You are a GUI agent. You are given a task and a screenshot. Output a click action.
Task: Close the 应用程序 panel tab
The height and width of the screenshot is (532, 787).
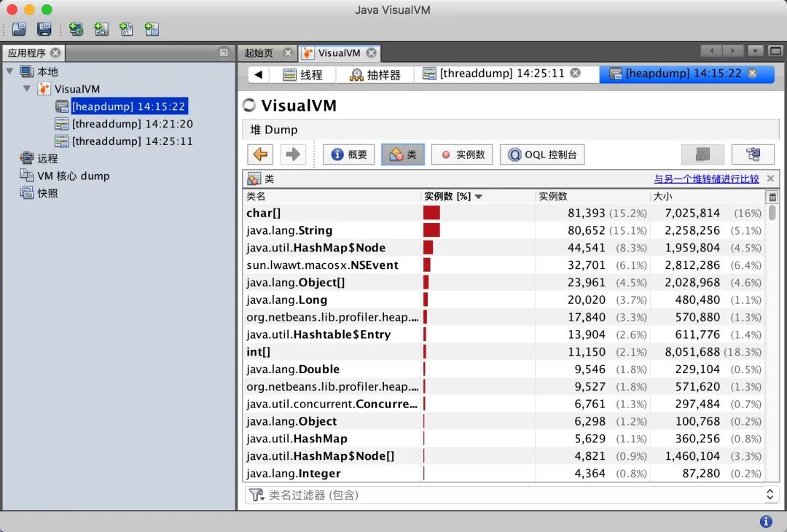(55, 52)
